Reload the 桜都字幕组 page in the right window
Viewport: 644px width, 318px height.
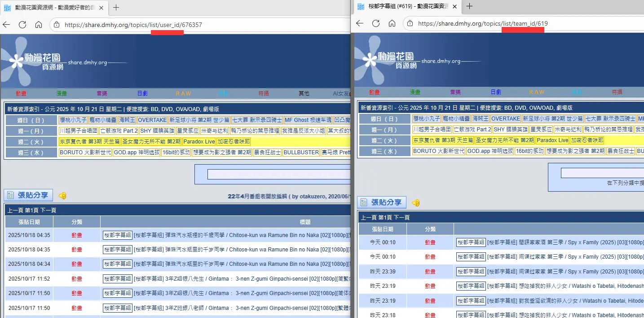pos(376,23)
